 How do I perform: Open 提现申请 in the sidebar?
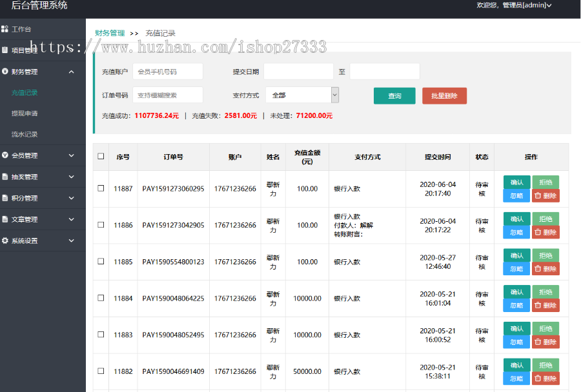point(25,113)
